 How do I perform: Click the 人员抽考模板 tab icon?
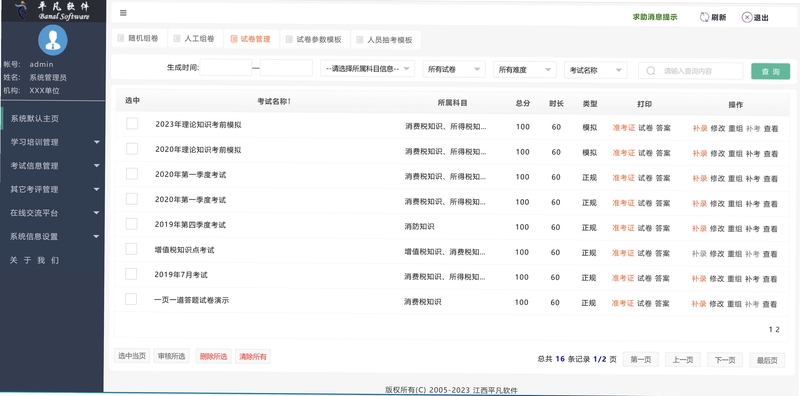point(360,40)
